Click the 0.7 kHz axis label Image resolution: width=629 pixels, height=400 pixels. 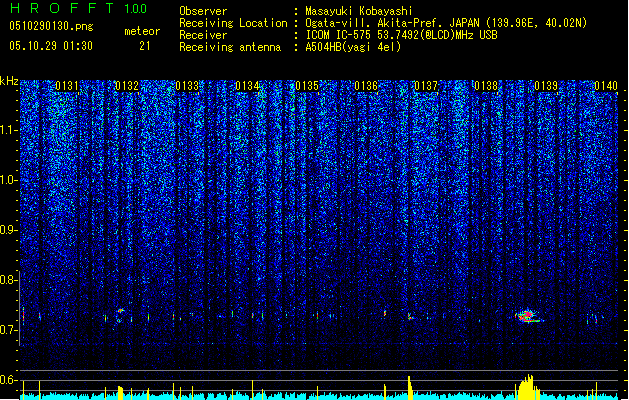click(8, 330)
